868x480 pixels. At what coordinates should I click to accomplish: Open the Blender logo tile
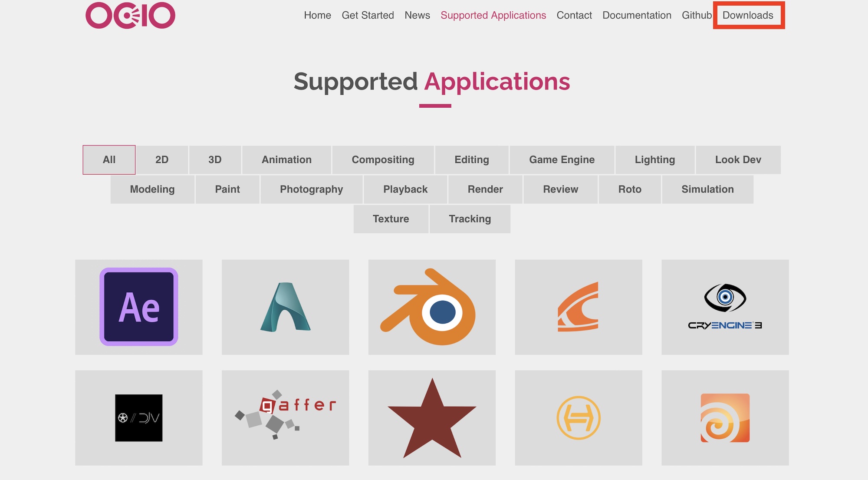pos(431,307)
